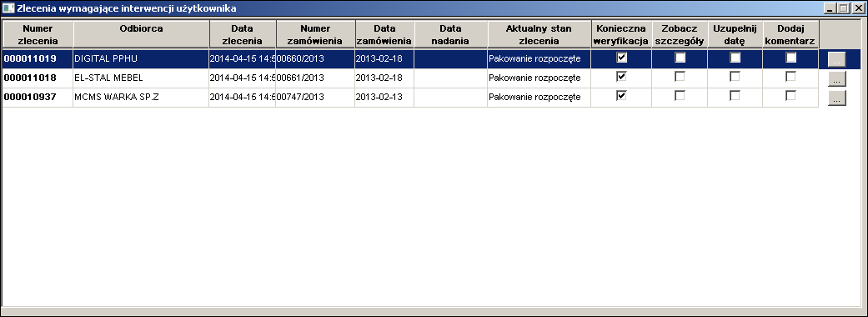The width and height of the screenshot is (868, 317).
Task: Click the Data zlecenia column header
Action: pyautogui.click(x=243, y=34)
